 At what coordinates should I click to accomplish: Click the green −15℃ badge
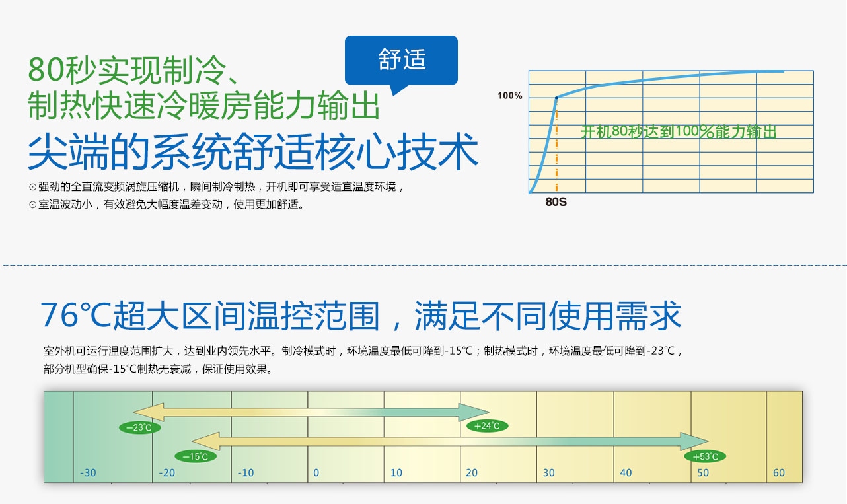[195, 456]
